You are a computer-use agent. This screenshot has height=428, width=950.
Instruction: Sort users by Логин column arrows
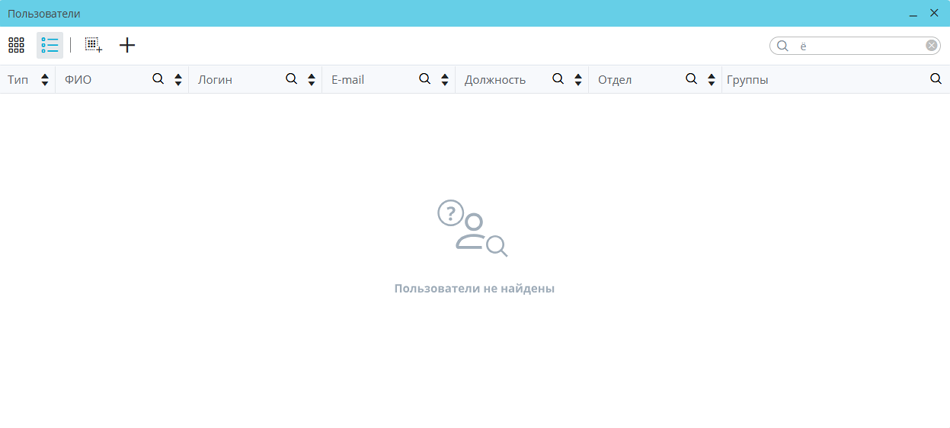tap(311, 80)
